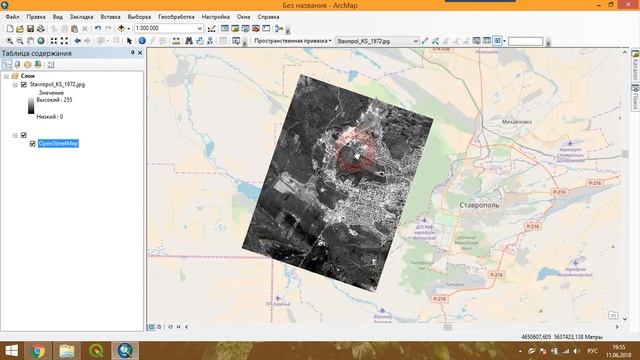
Task: Click Fixed Zoom In icon
Action: coord(54,41)
